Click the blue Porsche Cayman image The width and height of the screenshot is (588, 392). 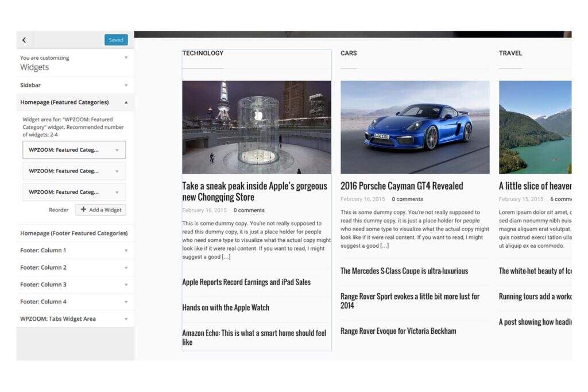[x=415, y=127]
